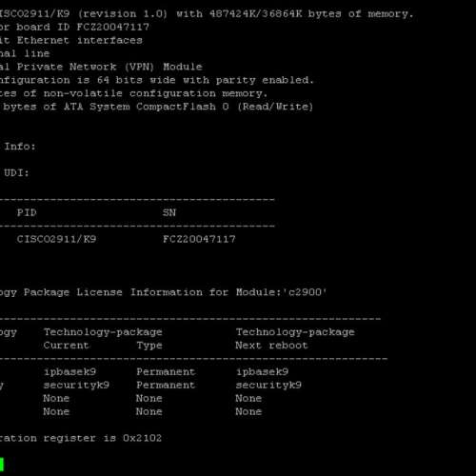Image resolution: width=476 pixels, height=476 pixels.
Task: Click CISCO2911/K9 under the PID column
Action: pos(56,239)
